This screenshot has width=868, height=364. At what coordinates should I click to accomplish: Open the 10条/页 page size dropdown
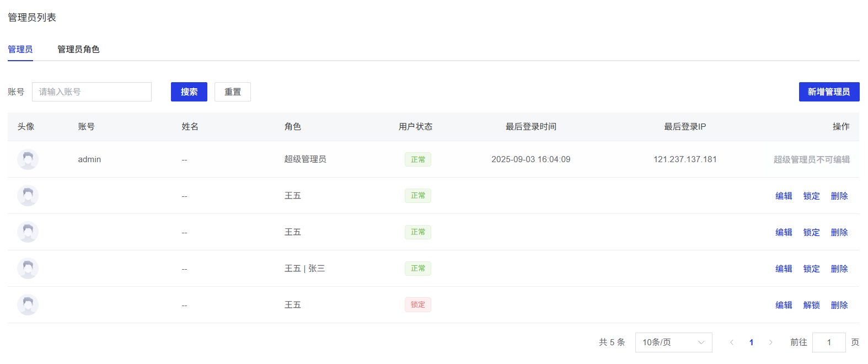pyautogui.click(x=673, y=342)
